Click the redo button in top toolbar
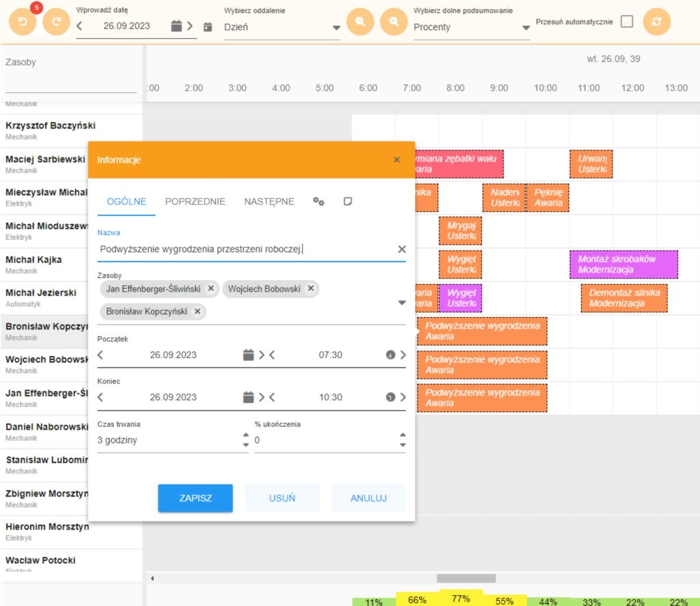700x606 pixels. pyautogui.click(x=56, y=21)
